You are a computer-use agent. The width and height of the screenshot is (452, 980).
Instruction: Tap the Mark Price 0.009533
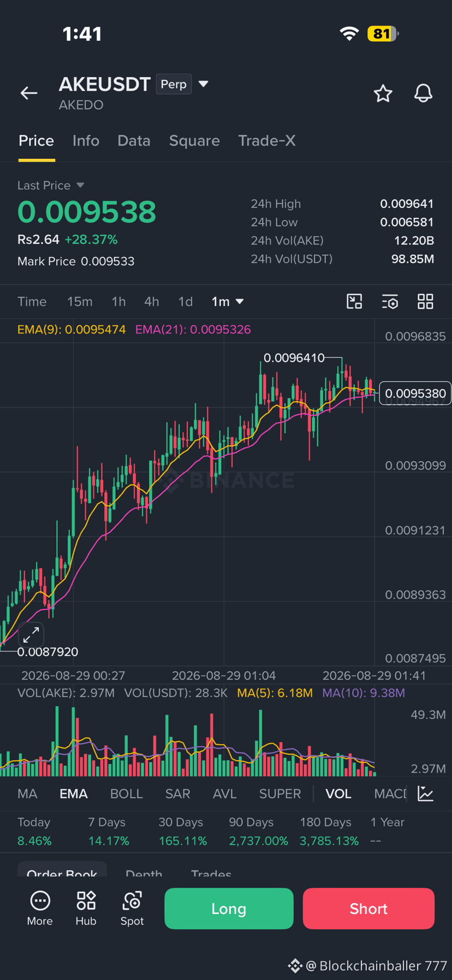[76, 261]
